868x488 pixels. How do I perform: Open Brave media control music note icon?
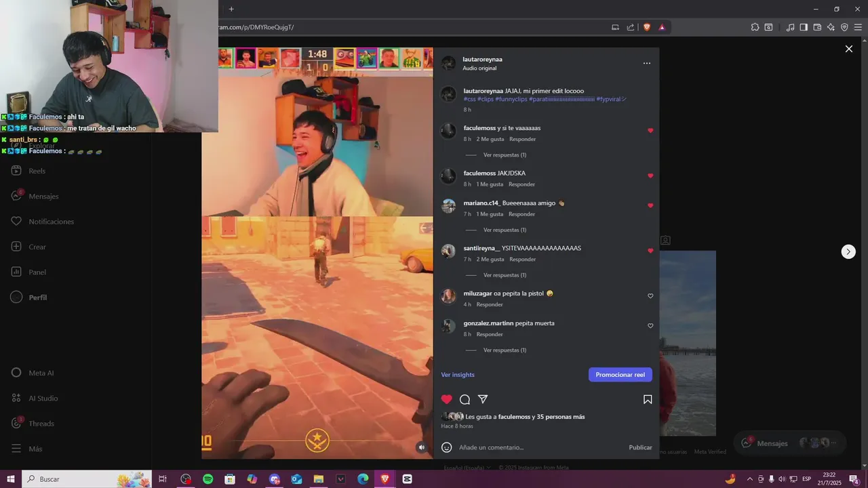[790, 27]
